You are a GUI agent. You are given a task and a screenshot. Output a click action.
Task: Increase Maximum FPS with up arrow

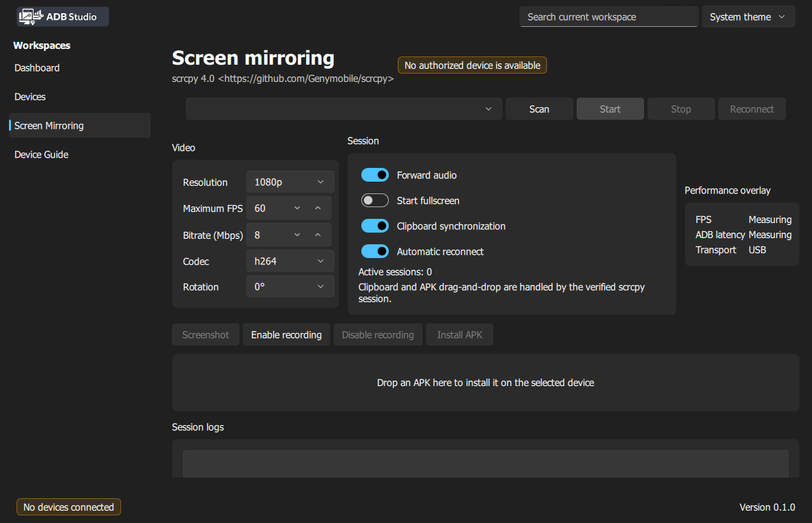(x=318, y=208)
